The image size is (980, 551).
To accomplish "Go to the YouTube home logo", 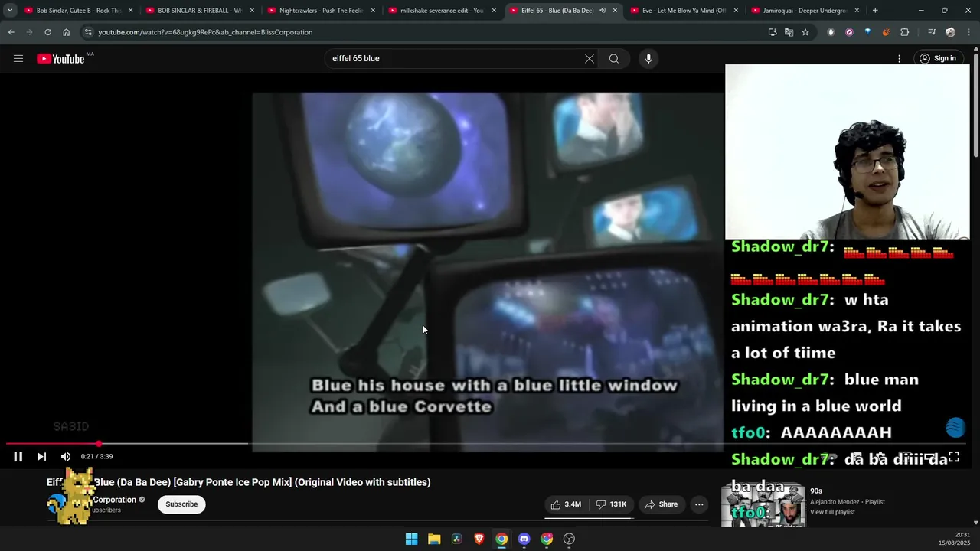I will 60,59.
